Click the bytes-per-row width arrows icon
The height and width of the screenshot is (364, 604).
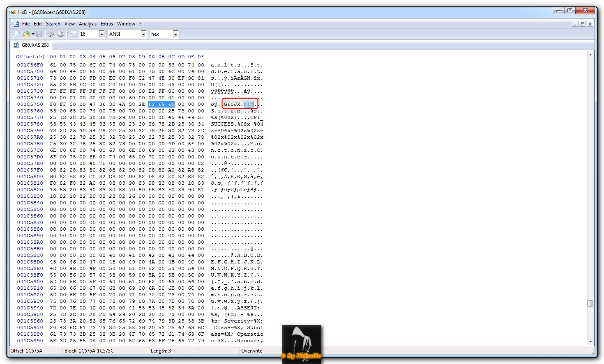(x=74, y=34)
